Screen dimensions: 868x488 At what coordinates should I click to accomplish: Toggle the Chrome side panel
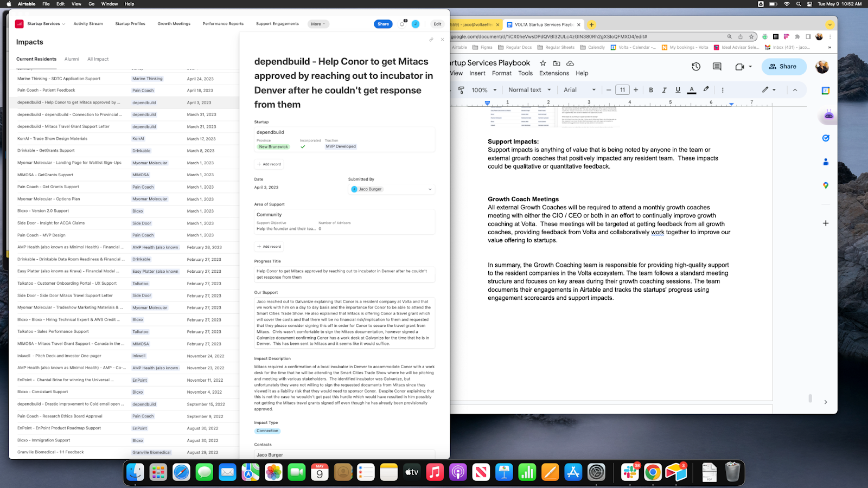(808, 37)
